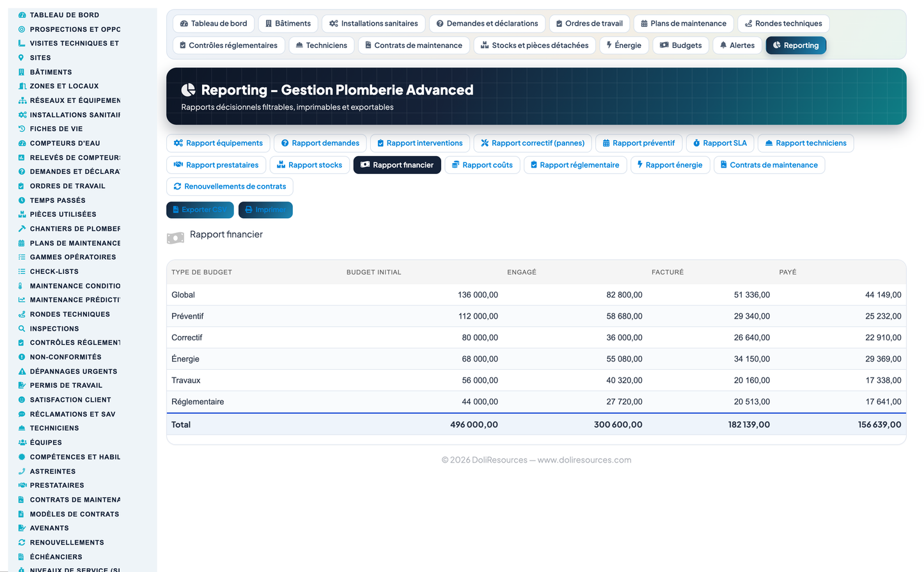Image resolution: width=924 pixels, height=572 pixels.
Task: Open Permis de travail in sidebar
Action: click(66, 385)
